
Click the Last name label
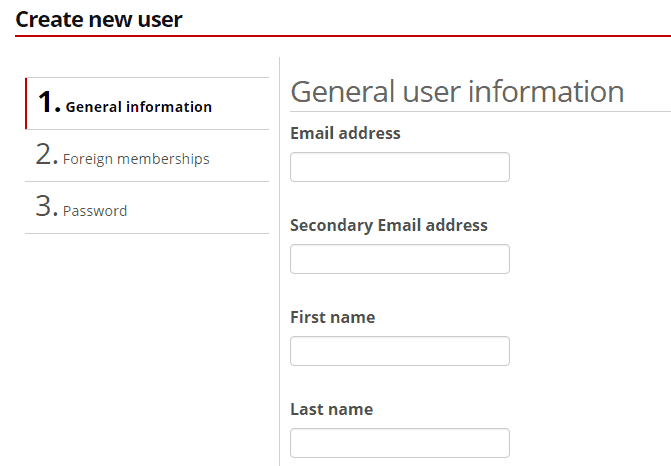point(331,409)
